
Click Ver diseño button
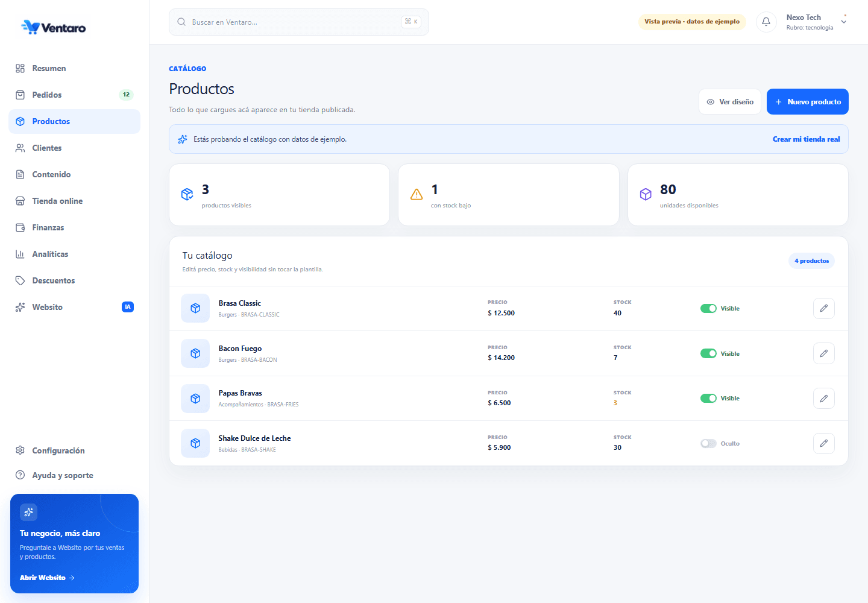coord(730,102)
